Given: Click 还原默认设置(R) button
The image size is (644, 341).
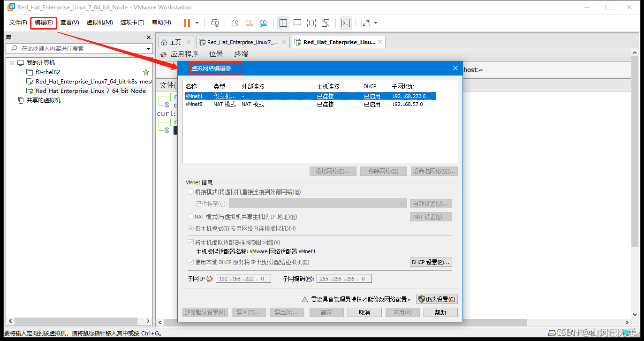Looking at the screenshot, I should (x=205, y=312).
